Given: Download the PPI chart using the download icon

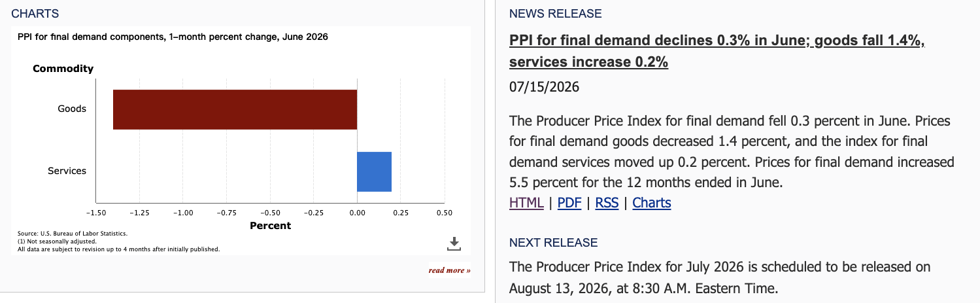Looking at the screenshot, I should tap(454, 243).
